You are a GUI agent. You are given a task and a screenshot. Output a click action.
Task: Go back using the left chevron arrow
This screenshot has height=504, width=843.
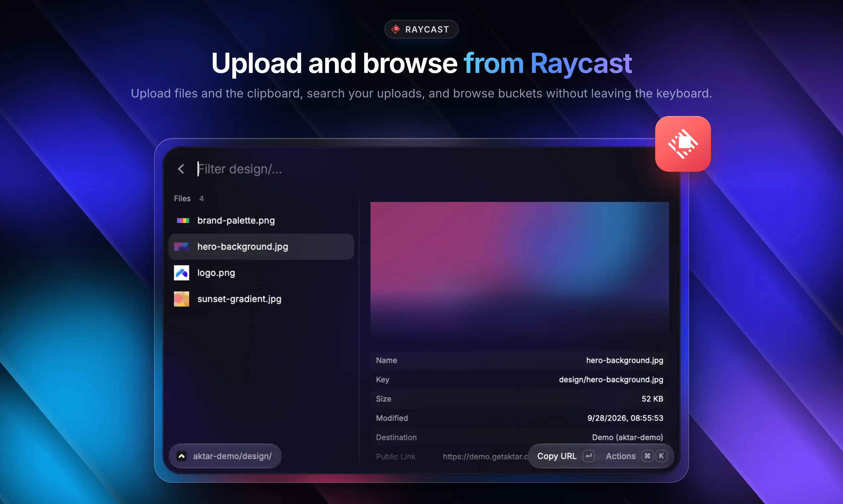[181, 169]
